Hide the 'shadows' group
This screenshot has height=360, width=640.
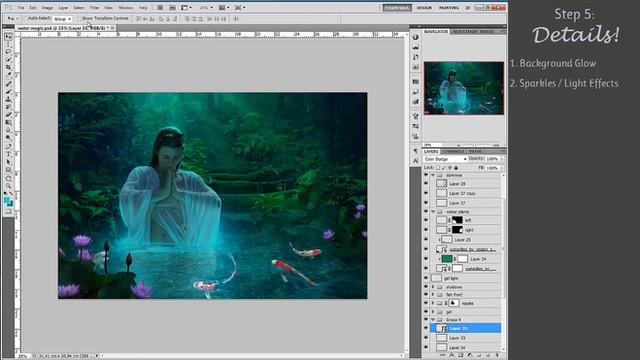point(426,287)
